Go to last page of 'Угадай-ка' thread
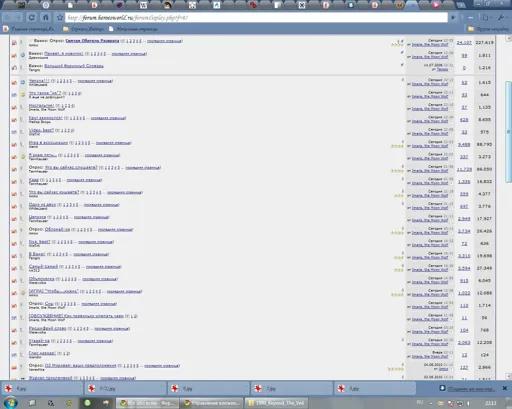512x409 pixels. (95, 341)
